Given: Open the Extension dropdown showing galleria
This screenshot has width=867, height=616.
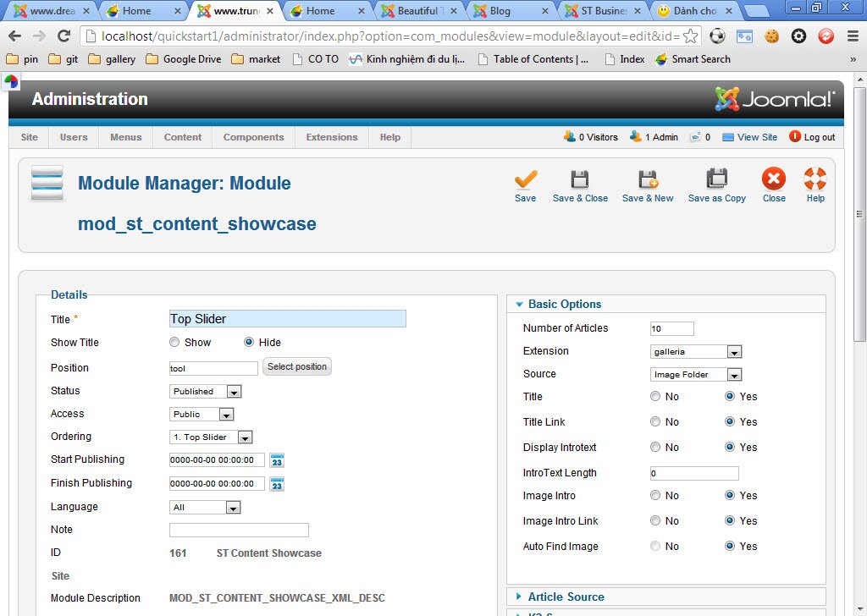Looking at the screenshot, I should click(696, 352).
